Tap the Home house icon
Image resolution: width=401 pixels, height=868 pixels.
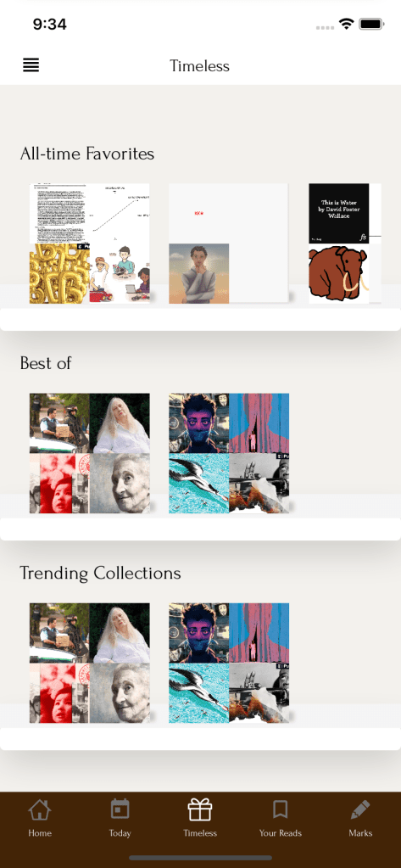[40, 809]
